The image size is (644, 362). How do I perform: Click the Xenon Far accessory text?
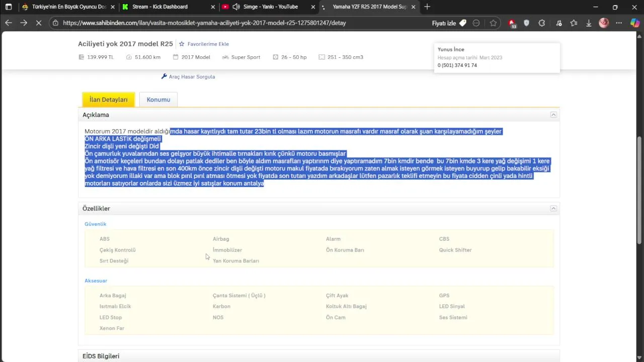112,328
